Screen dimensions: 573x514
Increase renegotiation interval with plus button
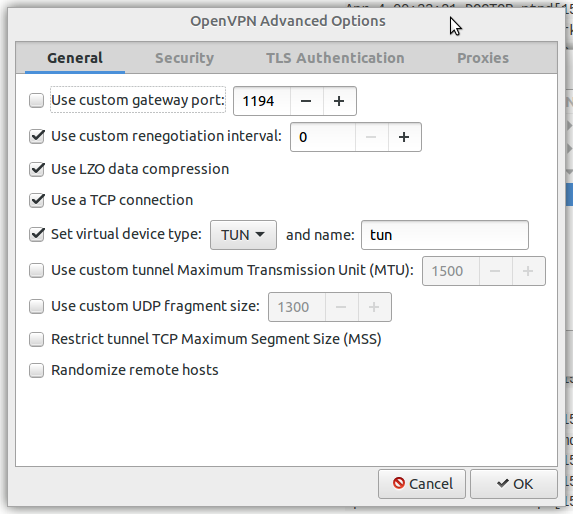(x=404, y=137)
